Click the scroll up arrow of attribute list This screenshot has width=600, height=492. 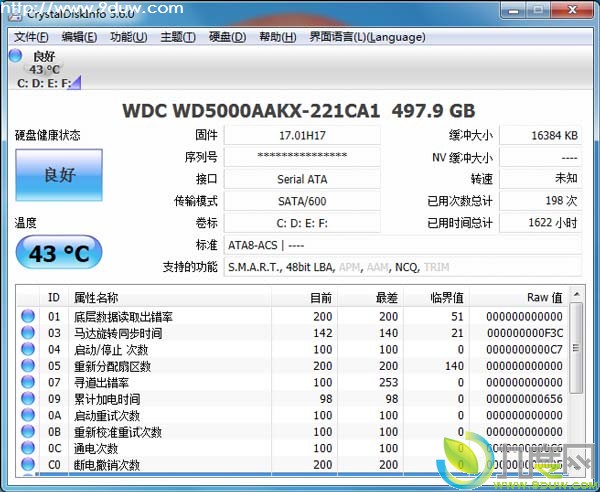click(x=576, y=294)
